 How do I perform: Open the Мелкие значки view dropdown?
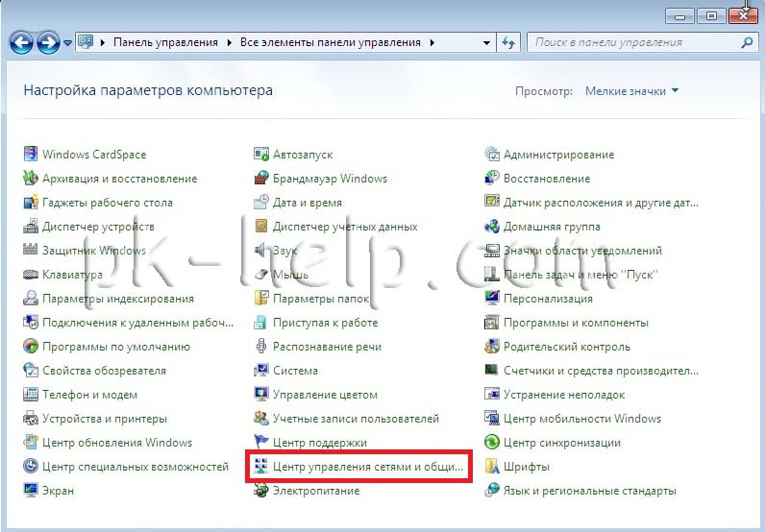(631, 90)
